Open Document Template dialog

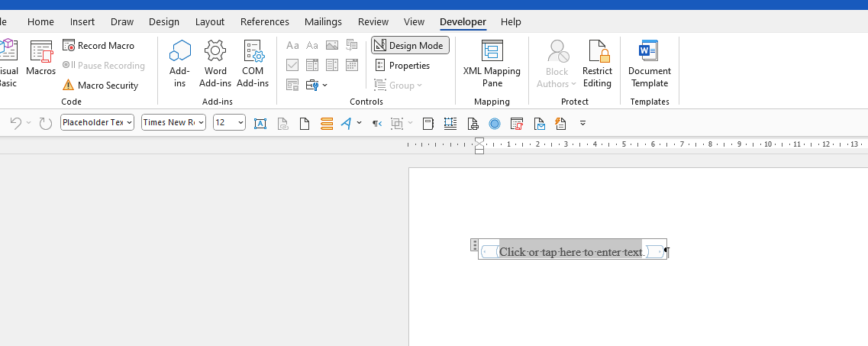point(650,63)
